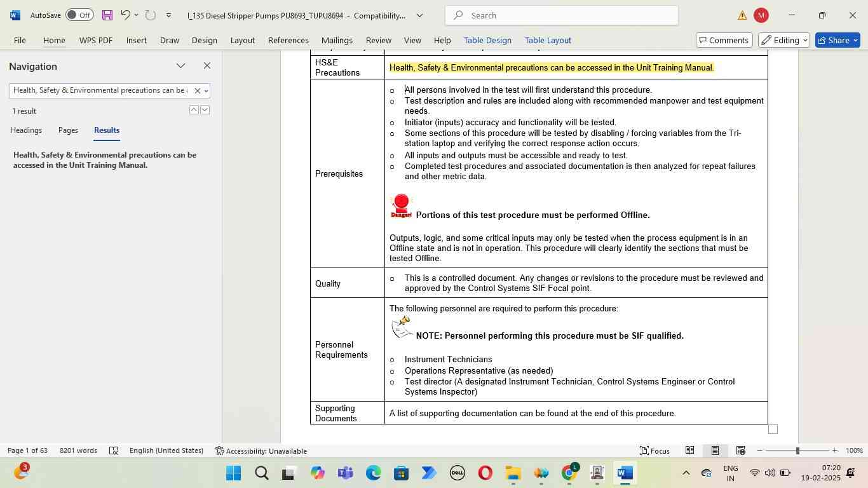This screenshot has width=868, height=488.
Task: Open the Editing mode dropdown
Action: click(x=784, y=40)
